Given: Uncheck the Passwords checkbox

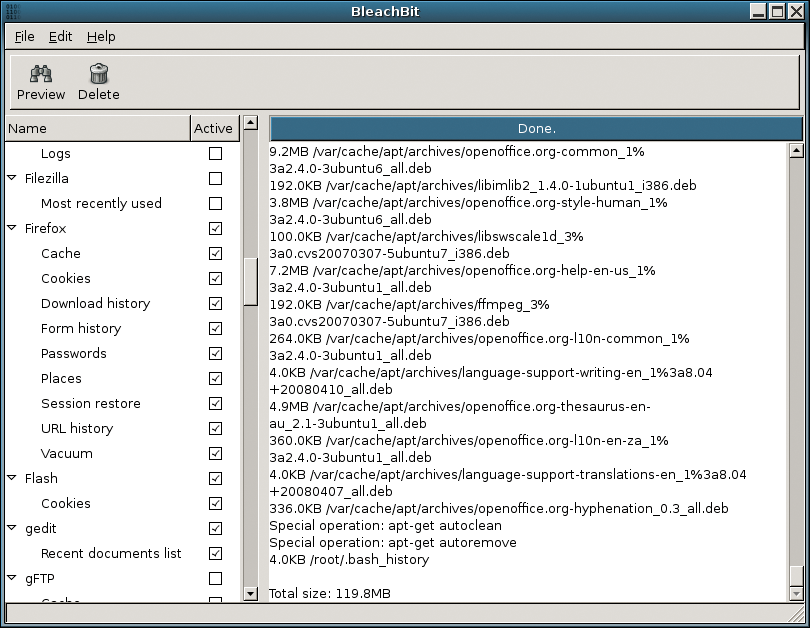Looking at the screenshot, I should (215, 354).
